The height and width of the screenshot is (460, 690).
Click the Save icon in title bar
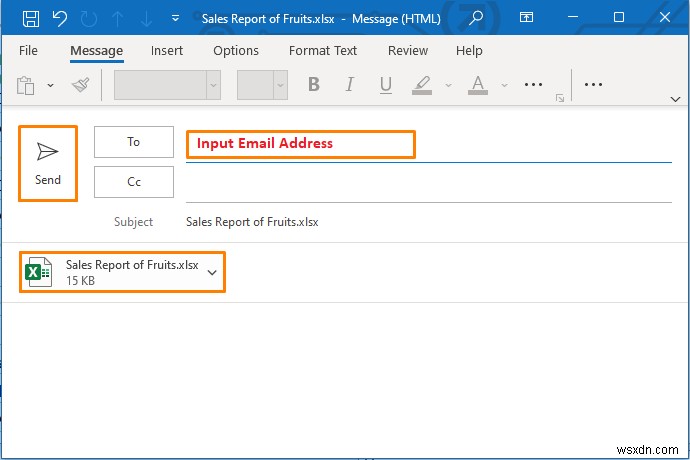[31, 18]
